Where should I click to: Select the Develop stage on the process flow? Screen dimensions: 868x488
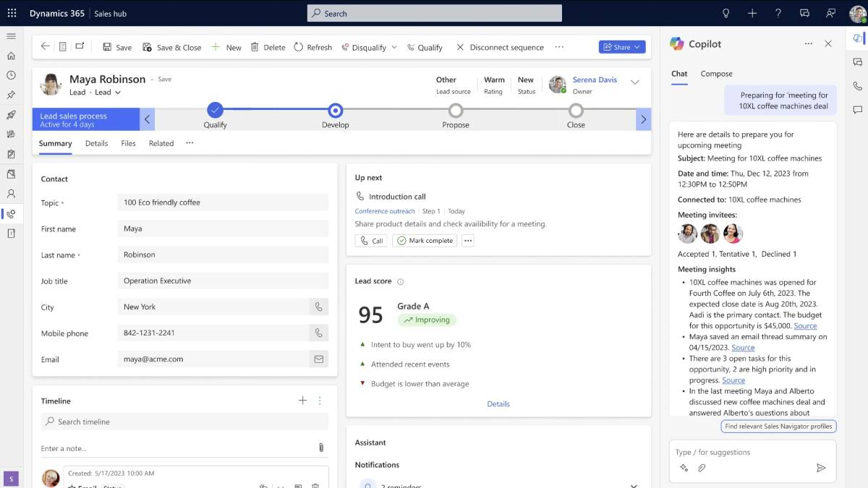pyautogui.click(x=335, y=110)
